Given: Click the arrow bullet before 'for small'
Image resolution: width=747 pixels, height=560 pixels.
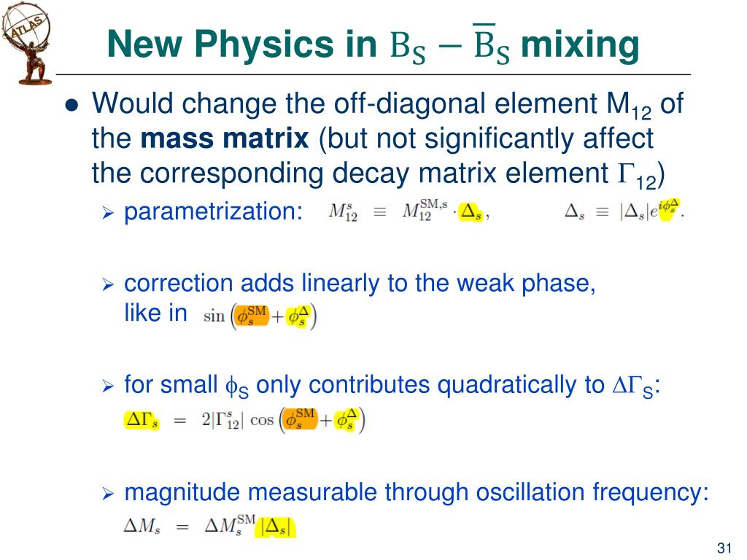Looking at the screenshot, I should [108, 386].
